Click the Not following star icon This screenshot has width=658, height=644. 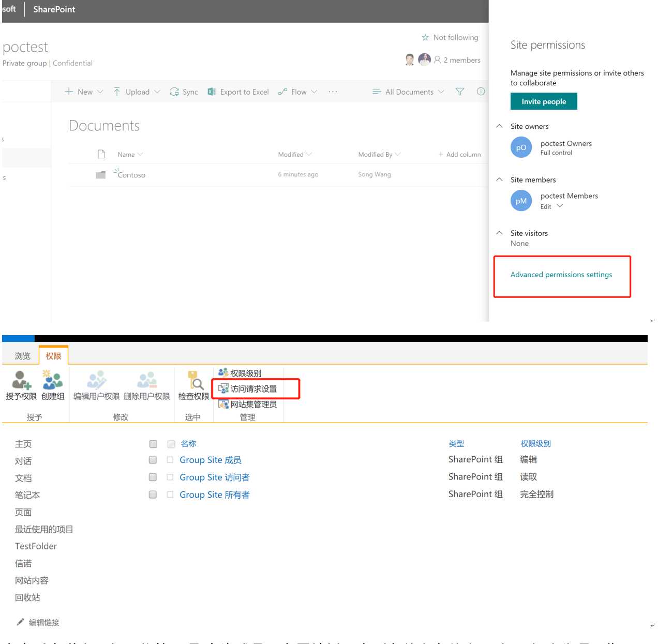pos(425,37)
